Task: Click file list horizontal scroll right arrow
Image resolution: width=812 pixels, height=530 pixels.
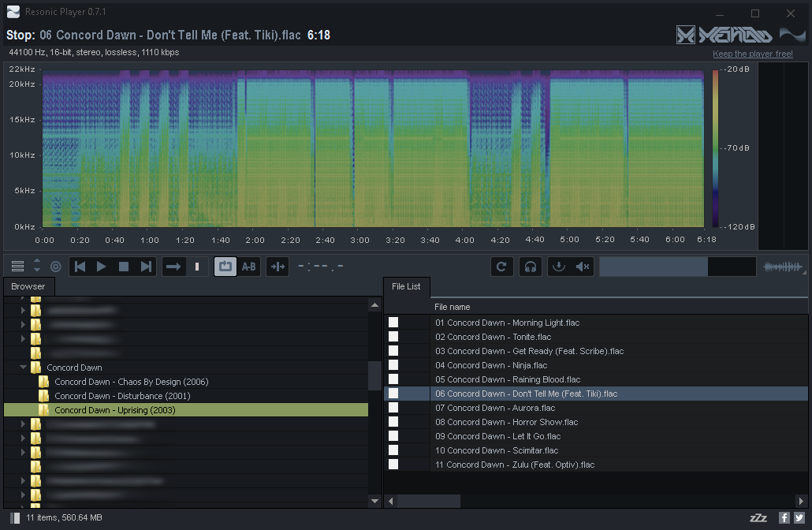Action: [x=801, y=501]
